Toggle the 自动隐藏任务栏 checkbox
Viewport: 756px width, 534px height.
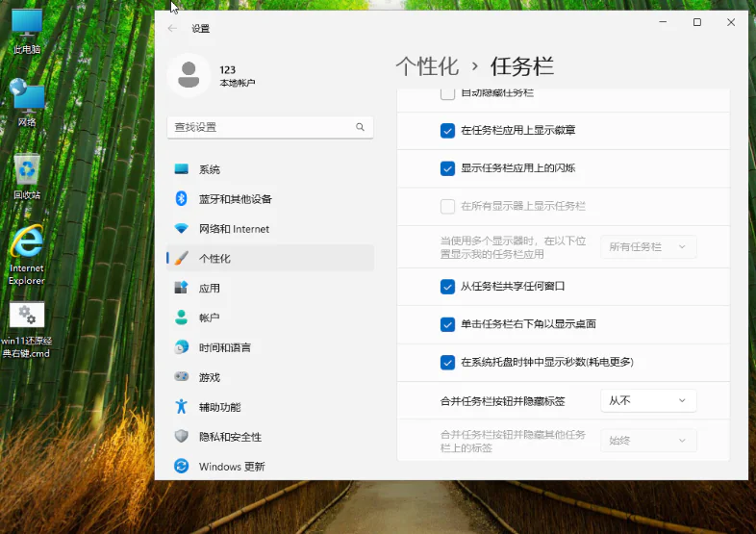tap(447, 93)
